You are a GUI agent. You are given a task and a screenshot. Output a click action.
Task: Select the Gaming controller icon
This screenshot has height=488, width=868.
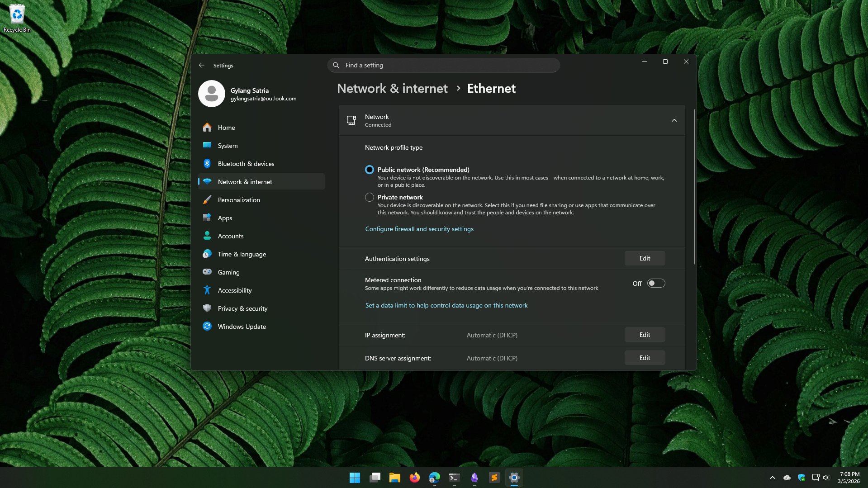coord(207,272)
